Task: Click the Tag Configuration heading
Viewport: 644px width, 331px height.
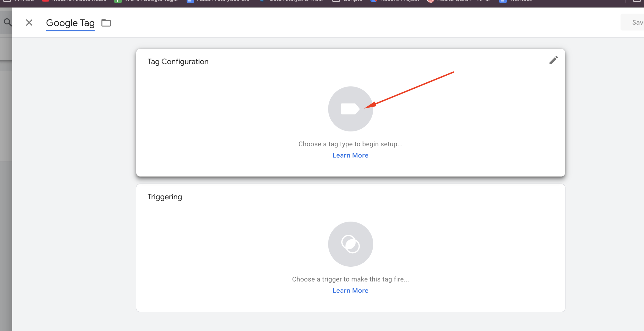Action: 178,62
